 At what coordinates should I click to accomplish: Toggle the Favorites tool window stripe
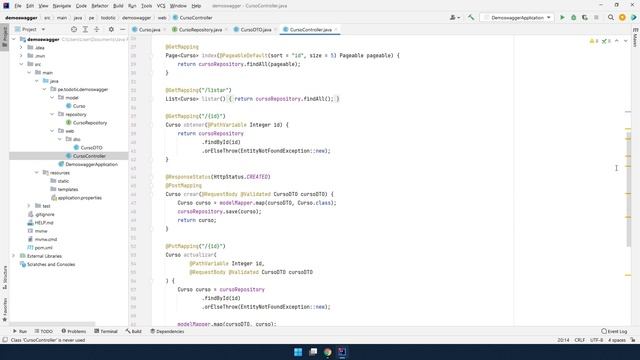(x=5, y=309)
